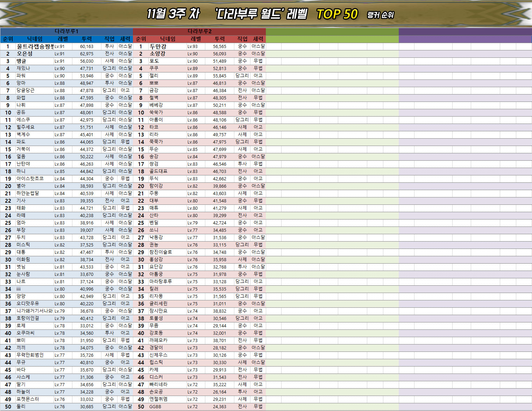Click the Lv.93 level cell
532x411 pixels.
pyautogui.click(x=192, y=46)
